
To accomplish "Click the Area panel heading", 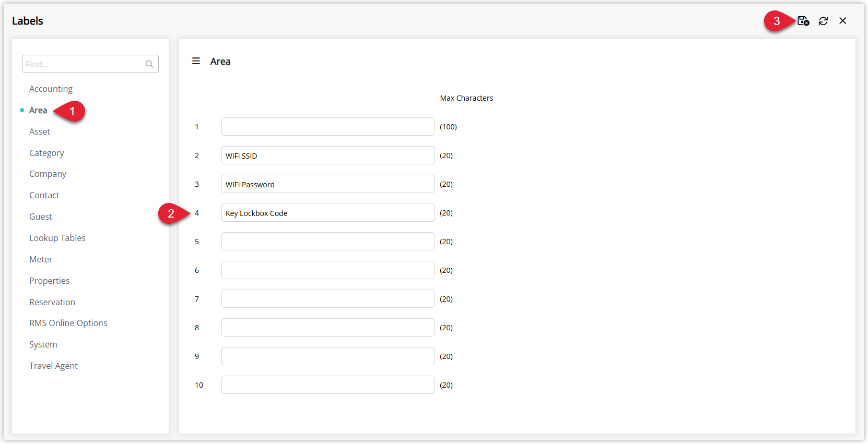I will 220,62.
